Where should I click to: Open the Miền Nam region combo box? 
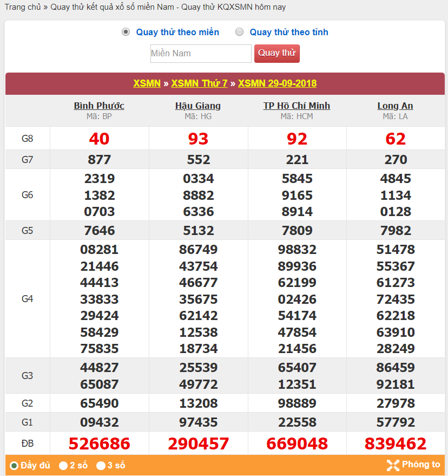(201, 53)
